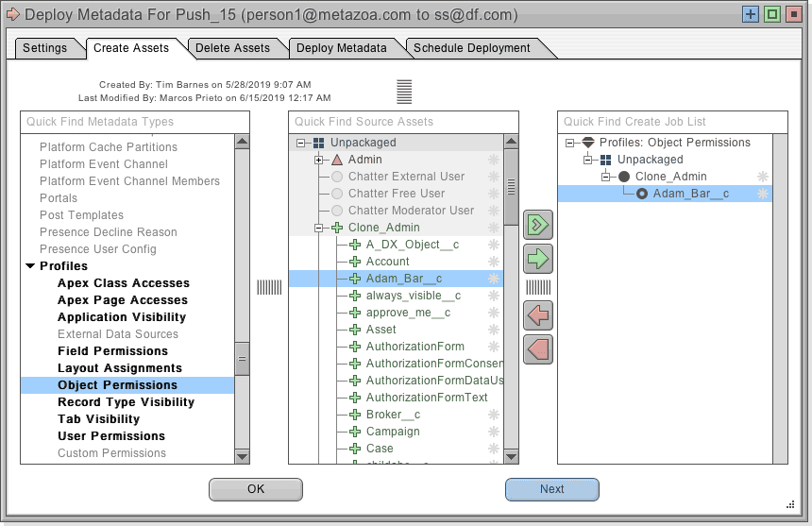Switch to the Delete Assets tab

tap(232, 48)
